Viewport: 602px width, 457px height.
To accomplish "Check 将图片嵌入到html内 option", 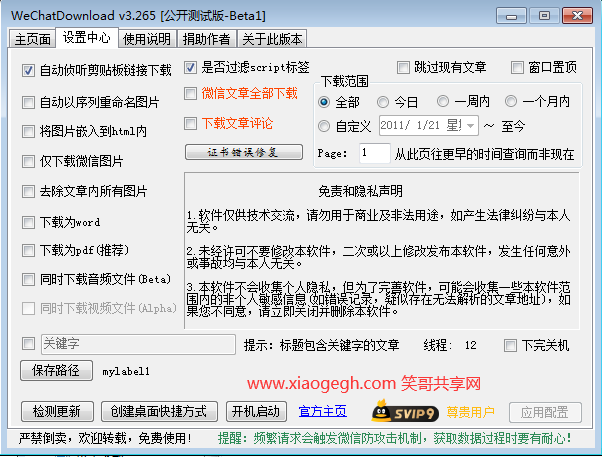I will coord(28,131).
